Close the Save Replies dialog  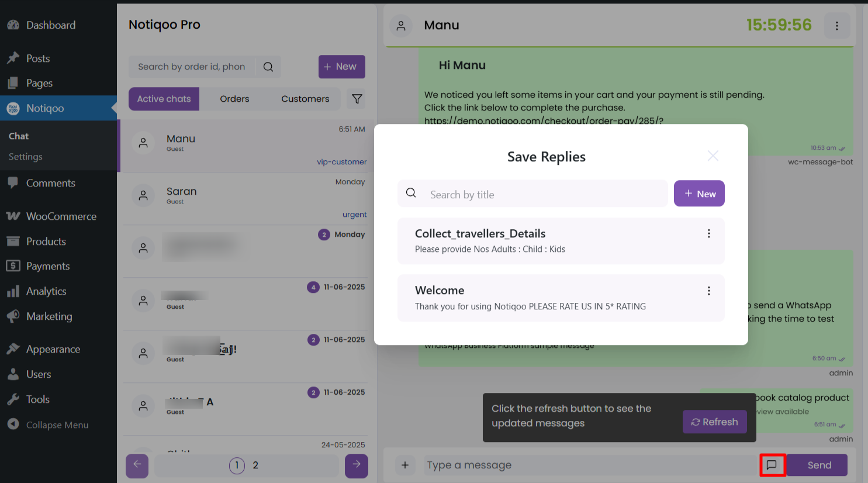[713, 156]
